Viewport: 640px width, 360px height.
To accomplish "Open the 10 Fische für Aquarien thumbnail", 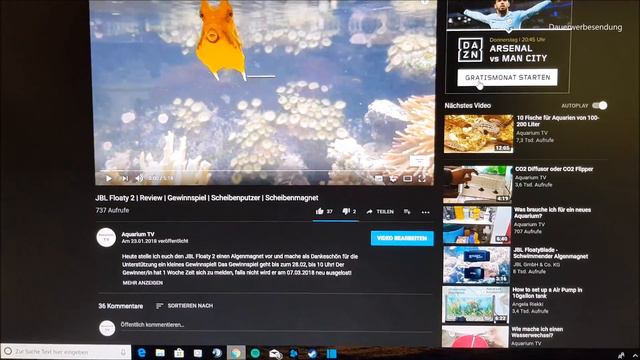I will point(478,134).
